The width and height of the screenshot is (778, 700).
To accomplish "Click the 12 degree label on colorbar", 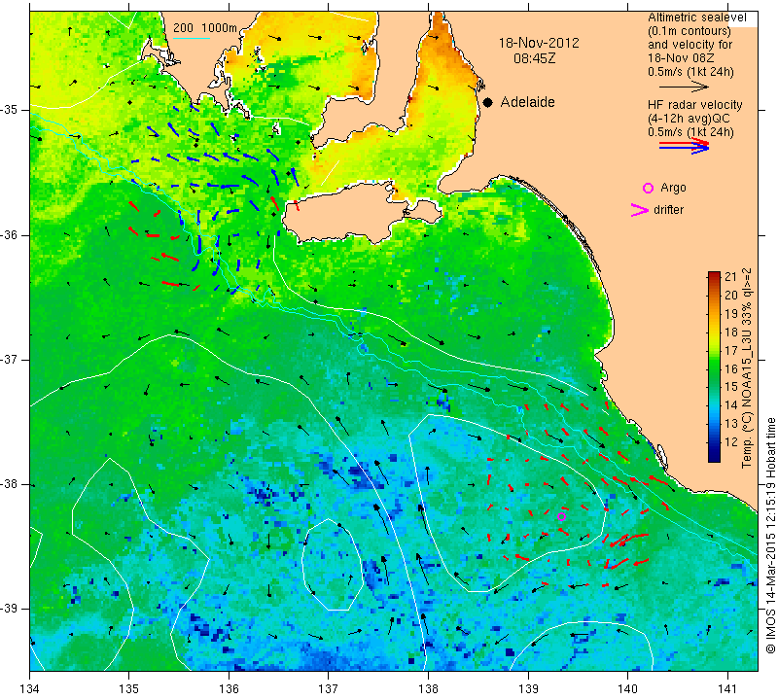I will [x=731, y=441].
